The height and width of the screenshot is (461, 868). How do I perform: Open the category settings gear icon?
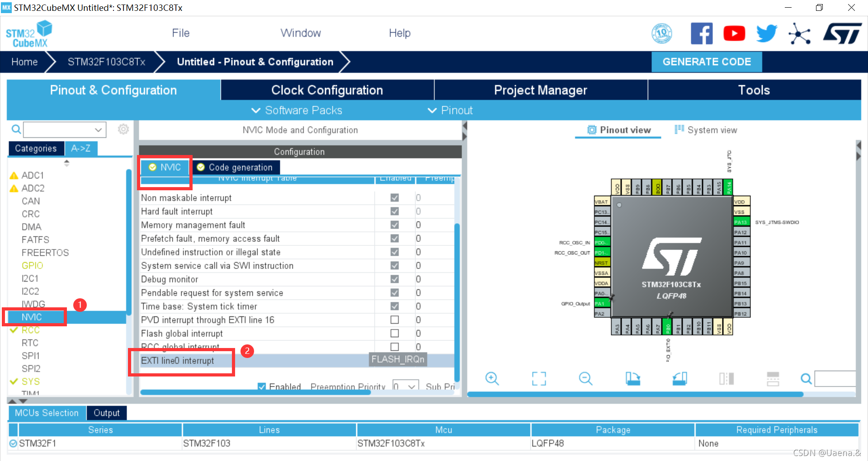[123, 129]
